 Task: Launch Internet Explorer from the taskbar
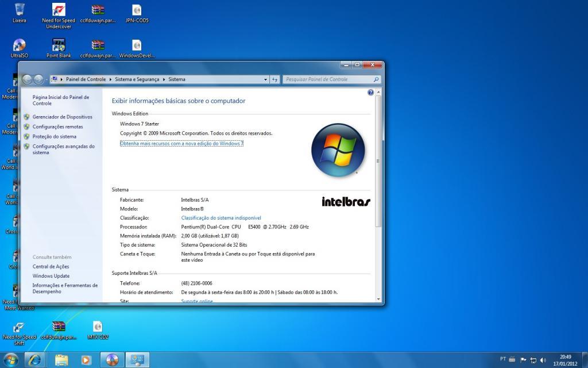35,360
